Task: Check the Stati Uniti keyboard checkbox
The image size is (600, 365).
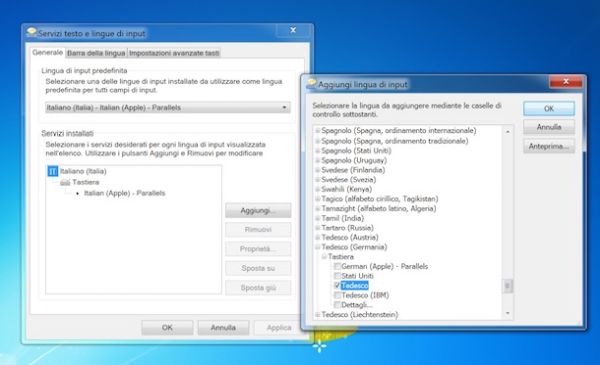Action: tap(337, 276)
